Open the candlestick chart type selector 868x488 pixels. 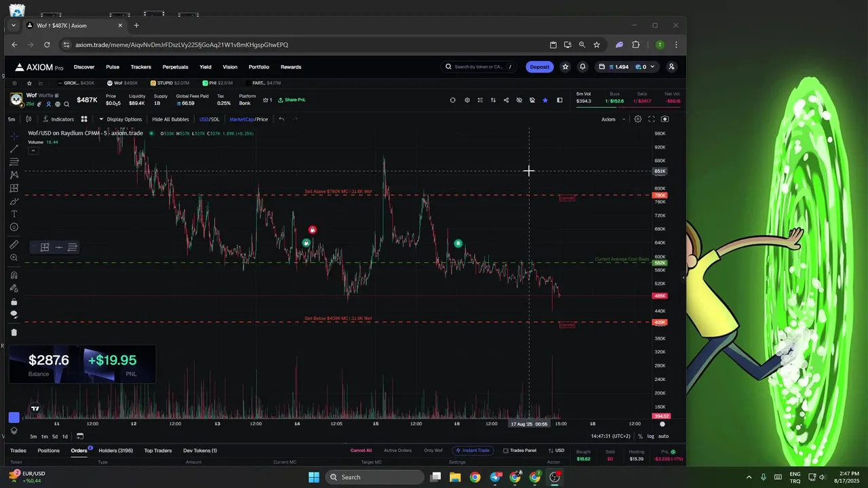tap(28, 119)
